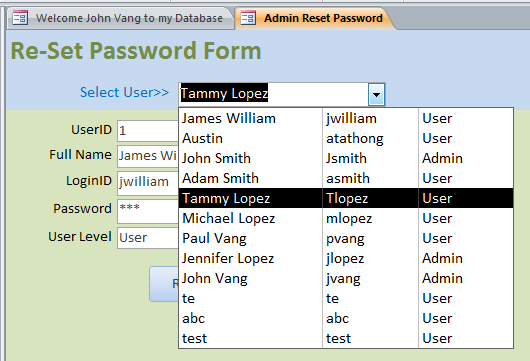Select John Smith Admin entry

click(346, 158)
